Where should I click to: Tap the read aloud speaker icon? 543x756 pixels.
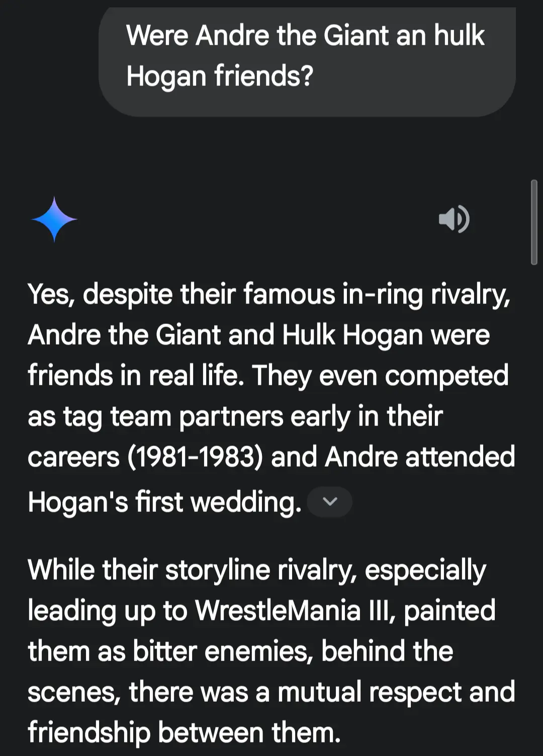click(x=454, y=219)
